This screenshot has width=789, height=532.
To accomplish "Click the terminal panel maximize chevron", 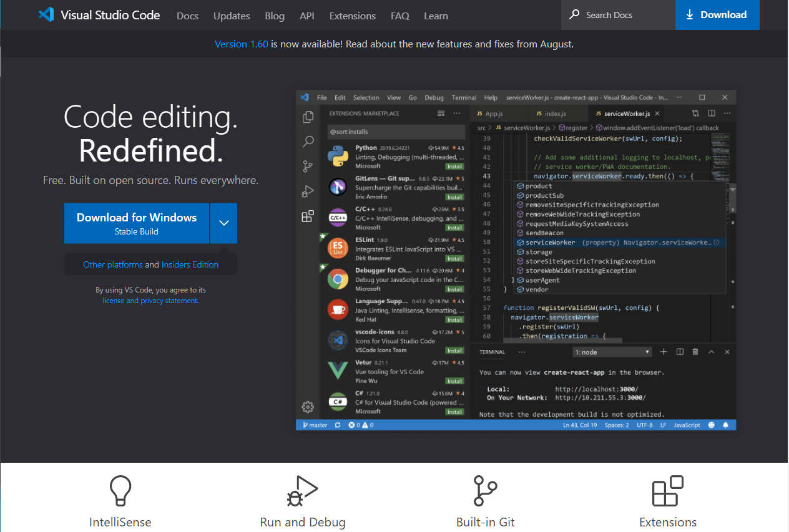I will point(711,352).
